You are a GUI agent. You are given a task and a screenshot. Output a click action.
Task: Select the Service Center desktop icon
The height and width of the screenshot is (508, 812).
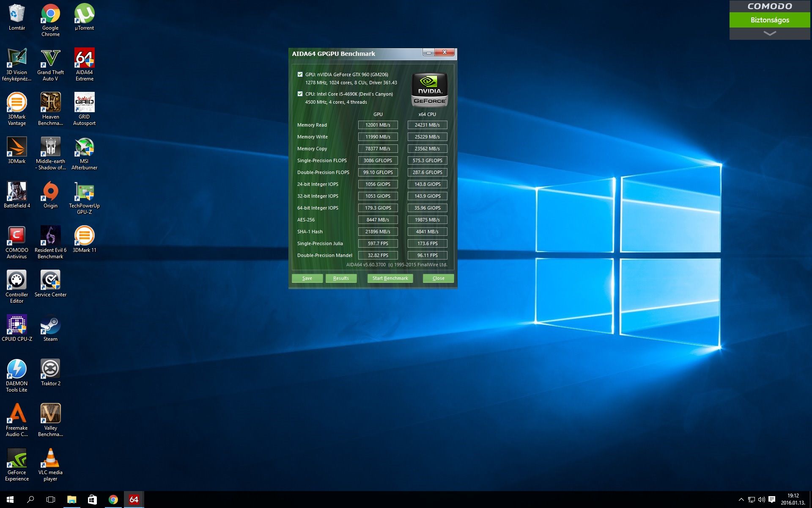[51, 284]
